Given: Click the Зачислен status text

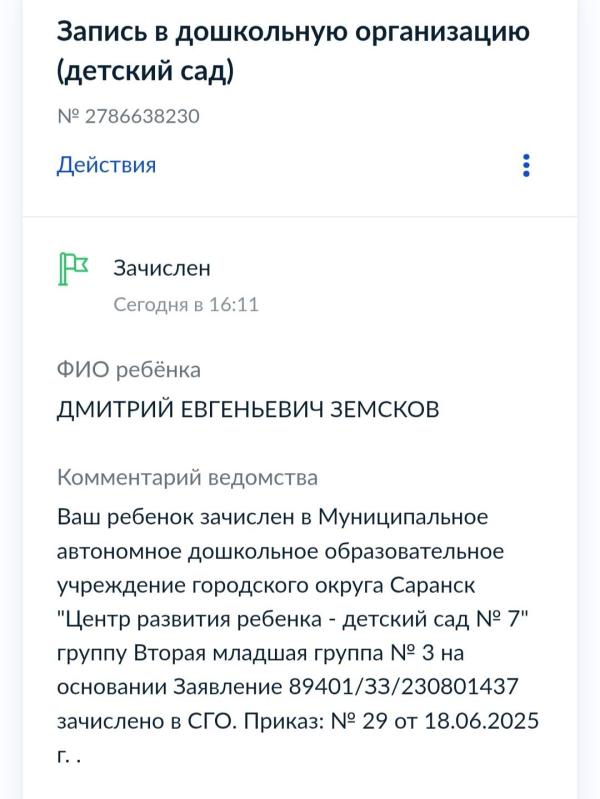Looking at the screenshot, I should click(161, 268).
